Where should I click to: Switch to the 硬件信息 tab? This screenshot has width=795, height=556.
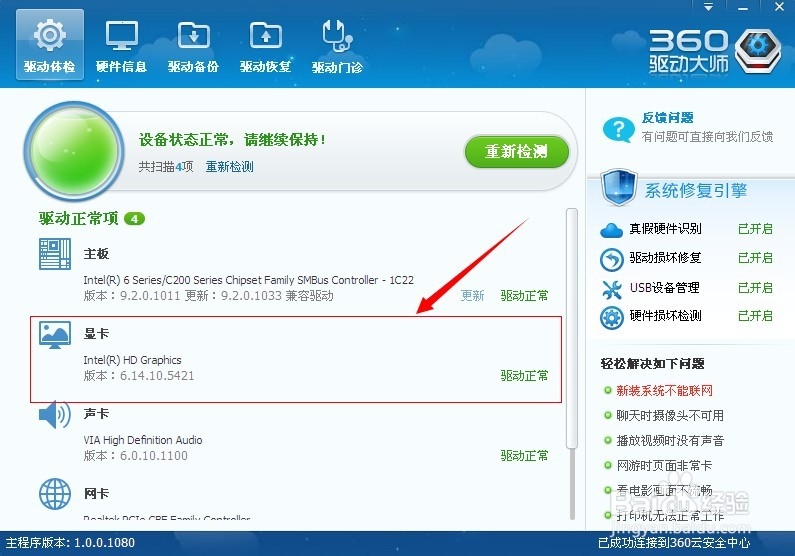(x=121, y=46)
